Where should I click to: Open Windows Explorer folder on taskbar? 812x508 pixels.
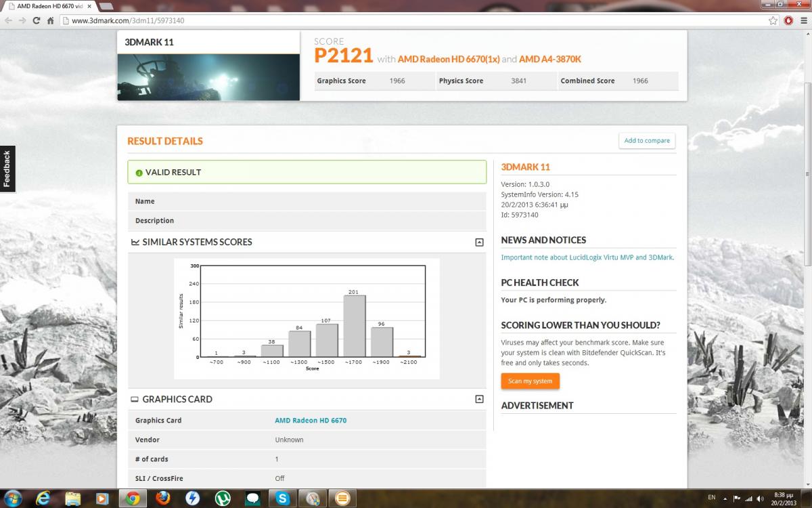pyautogui.click(x=73, y=498)
